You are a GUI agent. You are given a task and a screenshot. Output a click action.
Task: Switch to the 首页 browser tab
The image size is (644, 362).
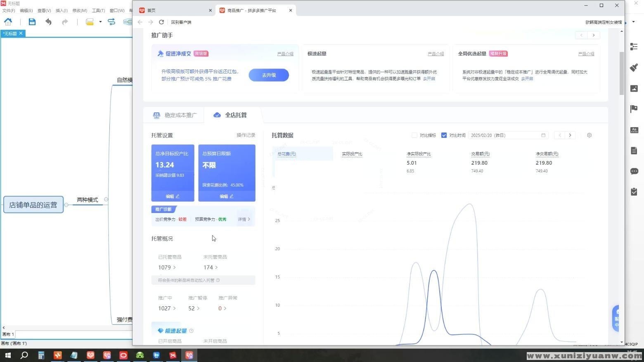173,10
